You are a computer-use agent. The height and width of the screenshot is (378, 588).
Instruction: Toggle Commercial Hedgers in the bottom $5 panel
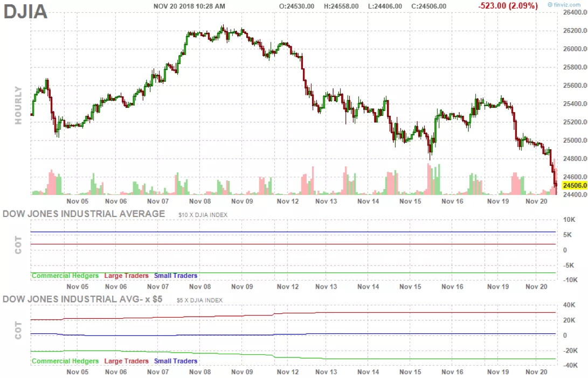point(64,361)
